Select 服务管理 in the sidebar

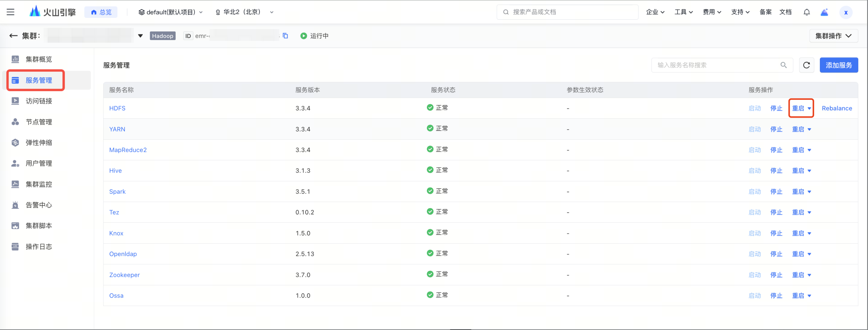46,80
